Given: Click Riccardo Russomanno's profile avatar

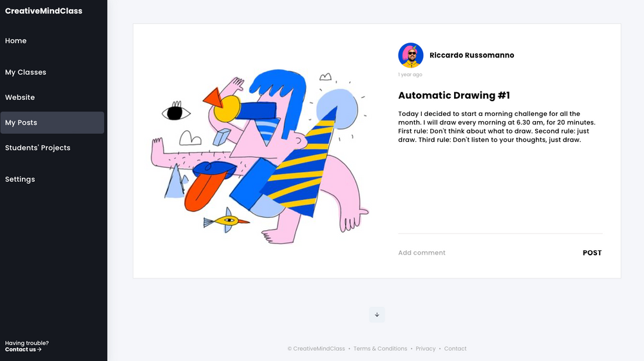Looking at the screenshot, I should point(410,55).
